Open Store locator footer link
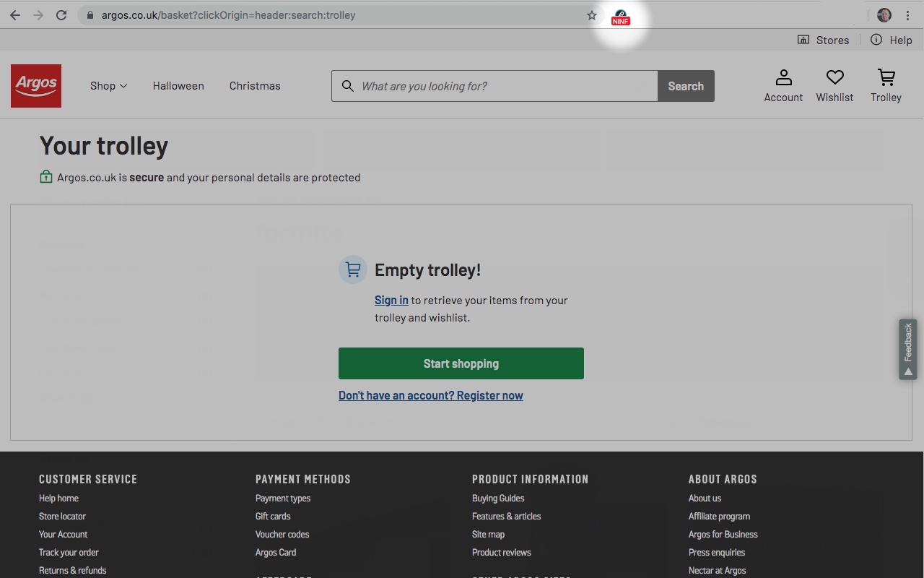Viewport: 924px width, 578px height. [62, 516]
